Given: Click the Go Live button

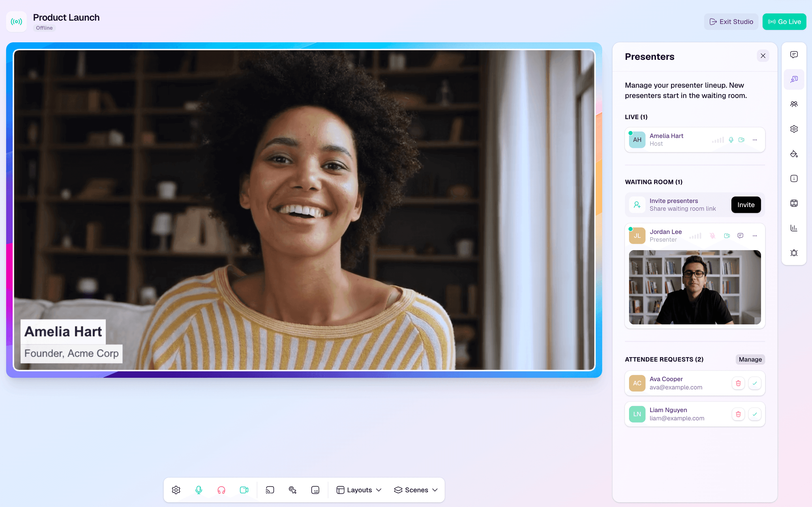Looking at the screenshot, I should [784, 22].
